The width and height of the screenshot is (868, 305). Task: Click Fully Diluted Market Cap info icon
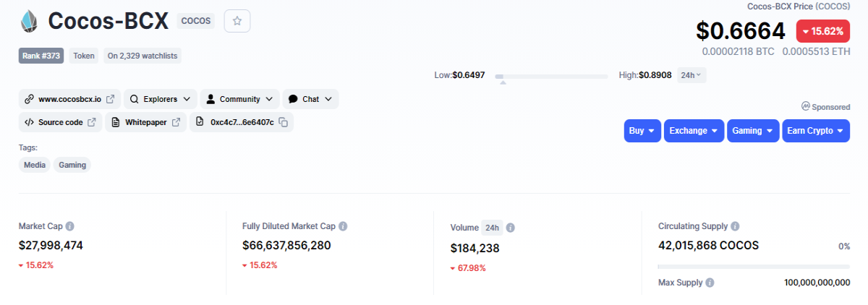click(x=343, y=226)
